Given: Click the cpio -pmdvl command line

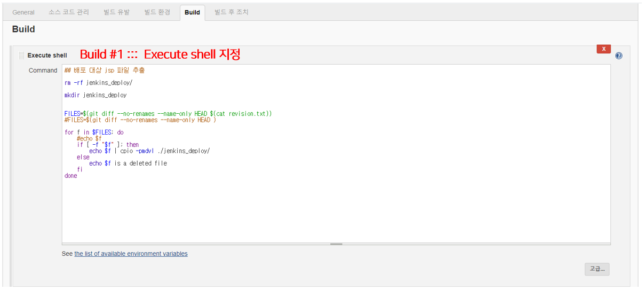Looking at the screenshot, I should click(149, 151).
